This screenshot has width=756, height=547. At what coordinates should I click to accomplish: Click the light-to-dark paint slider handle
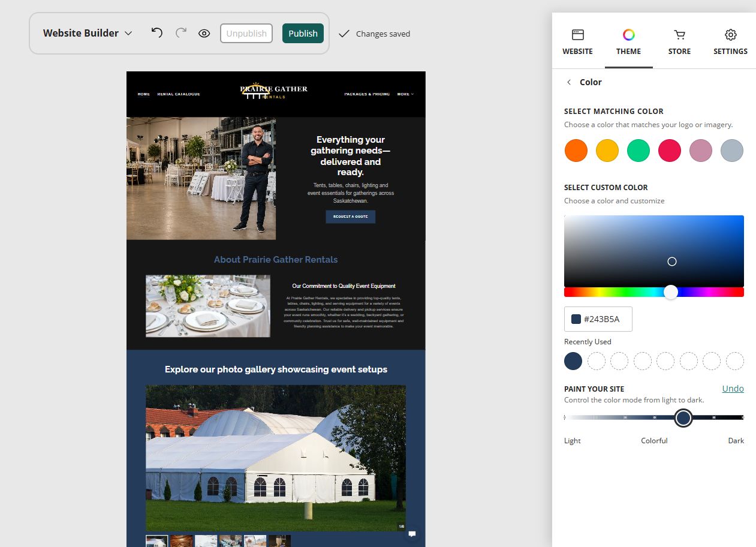pyautogui.click(x=683, y=417)
